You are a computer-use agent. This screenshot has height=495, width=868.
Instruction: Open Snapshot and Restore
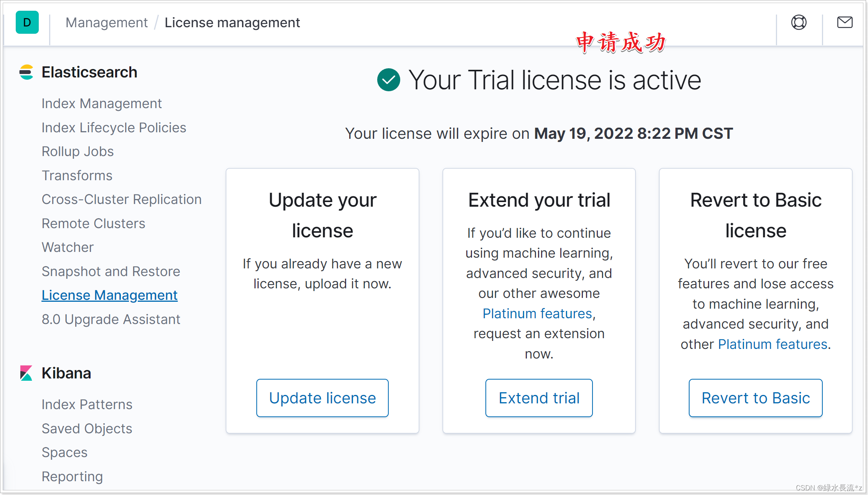(111, 271)
